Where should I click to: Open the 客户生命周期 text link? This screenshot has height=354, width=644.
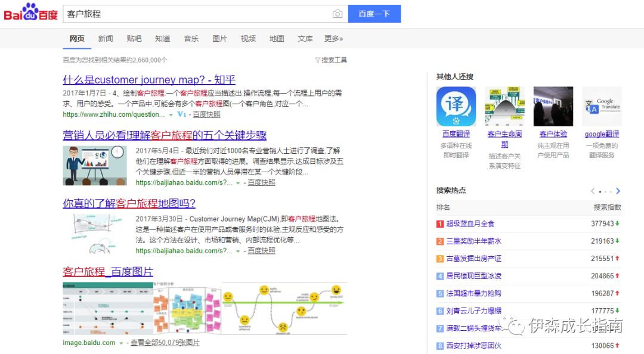(x=505, y=139)
